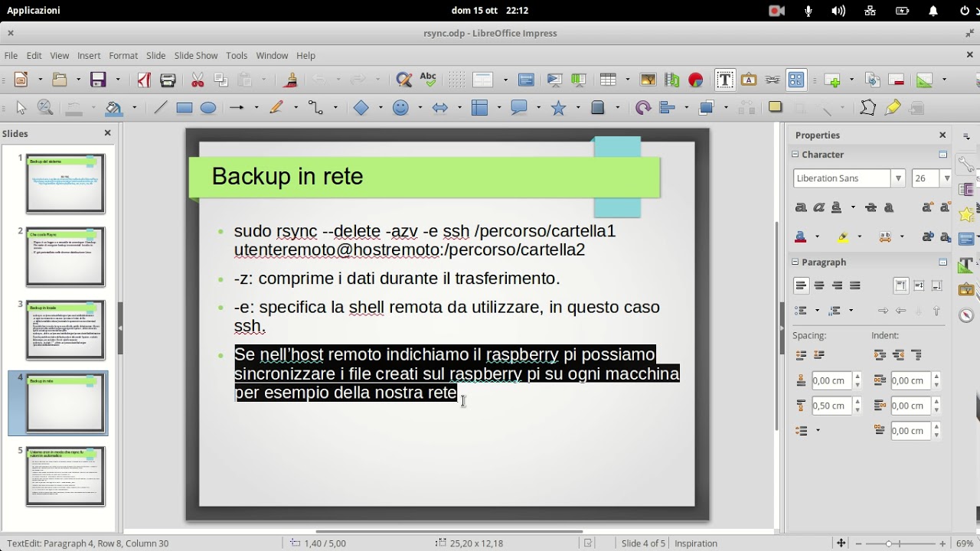980x551 pixels.
Task: Click the Print icon
Action: coord(168,80)
